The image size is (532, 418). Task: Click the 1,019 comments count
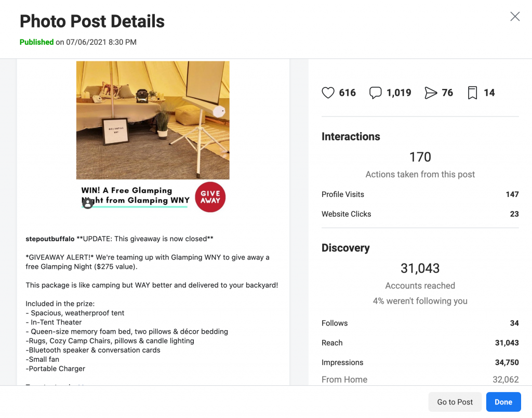tap(398, 93)
